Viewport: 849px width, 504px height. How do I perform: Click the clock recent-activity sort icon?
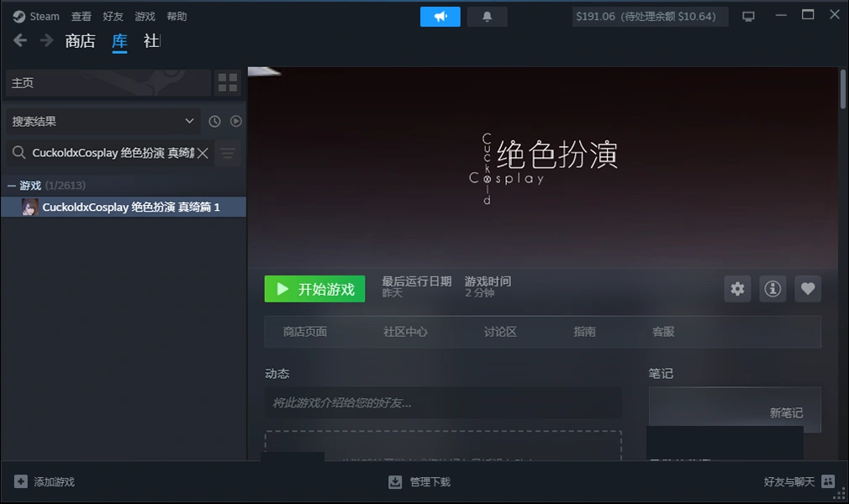(x=214, y=121)
